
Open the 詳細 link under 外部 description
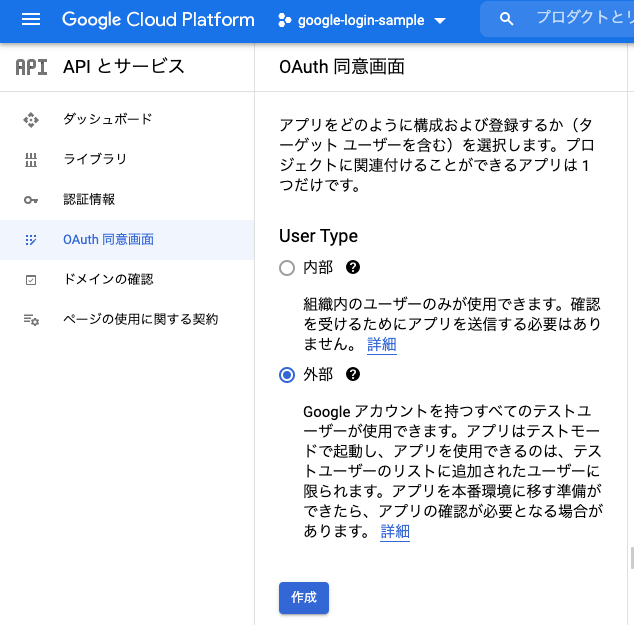(x=395, y=531)
